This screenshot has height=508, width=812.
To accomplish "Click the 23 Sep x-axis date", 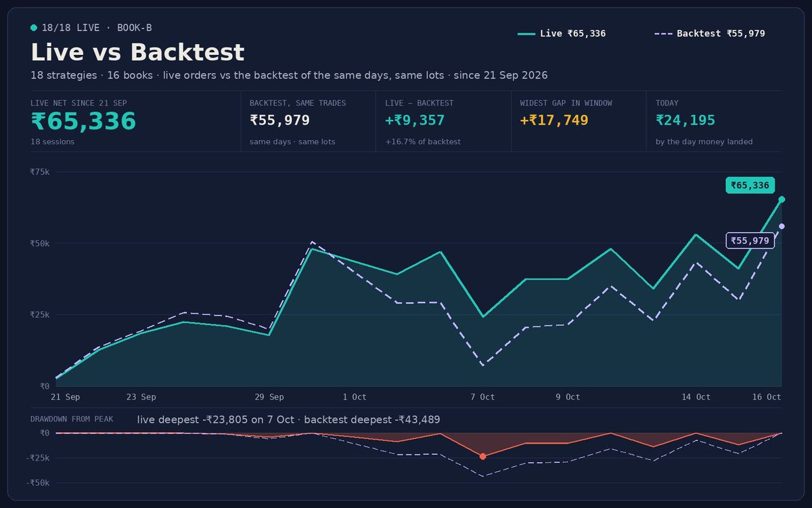I will [141, 397].
